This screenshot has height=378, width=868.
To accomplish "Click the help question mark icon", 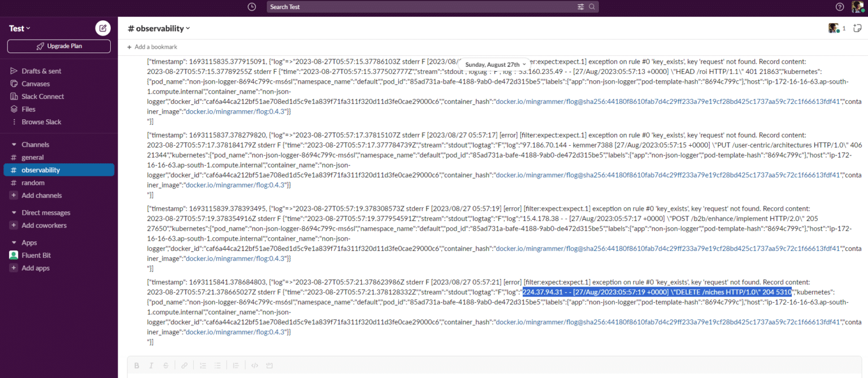I will [840, 7].
